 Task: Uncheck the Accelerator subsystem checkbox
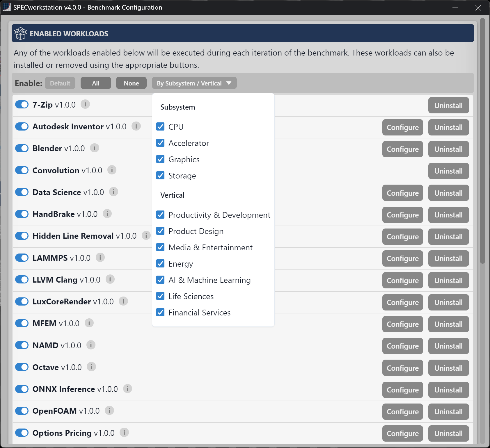[160, 143]
